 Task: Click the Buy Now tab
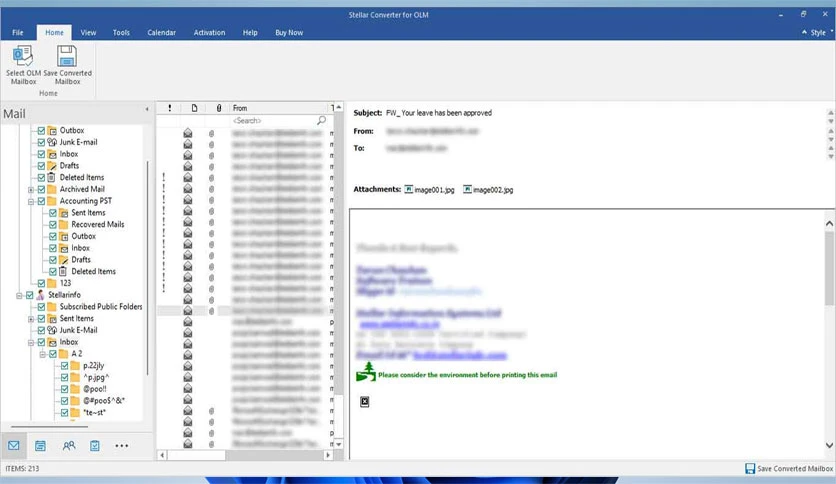(289, 33)
